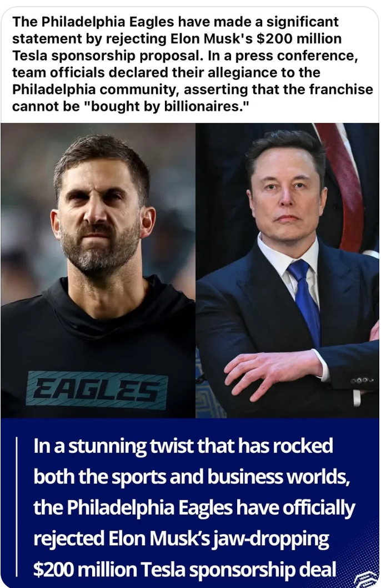Image resolution: width=381 pixels, height=588 pixels.
Task: Open the left photo of the bearded man
Action: coord(98,270)
